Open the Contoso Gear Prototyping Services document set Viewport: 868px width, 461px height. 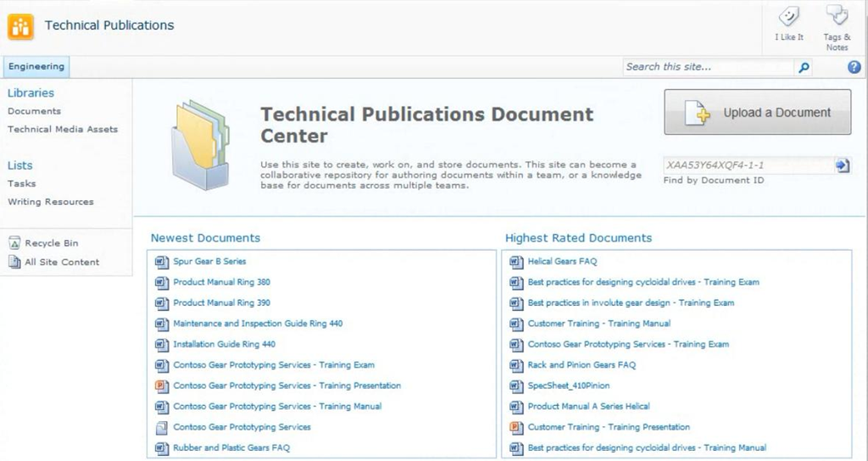[x=242, y=427]
